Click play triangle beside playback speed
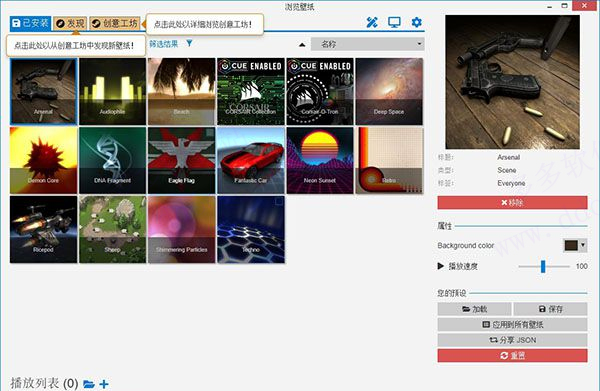This screenshot has width=600, height=391. pos(440,266)
